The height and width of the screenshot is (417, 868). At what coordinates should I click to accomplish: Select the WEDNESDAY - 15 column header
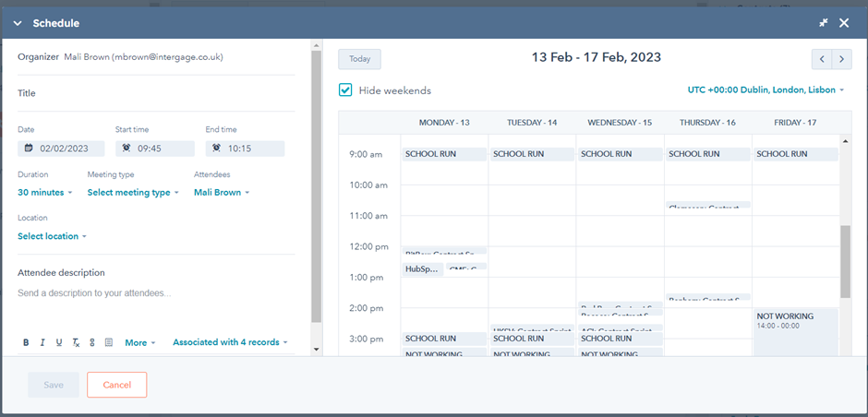coord(620,122)
